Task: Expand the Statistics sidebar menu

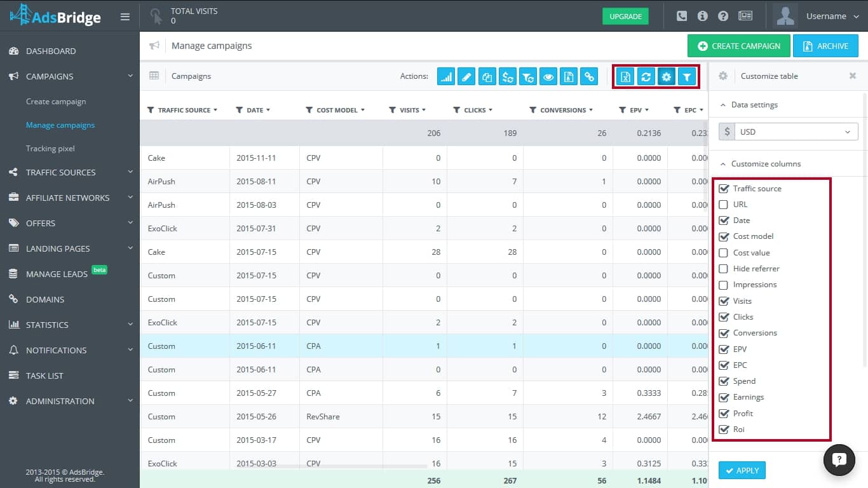Action: pos(70,325)
